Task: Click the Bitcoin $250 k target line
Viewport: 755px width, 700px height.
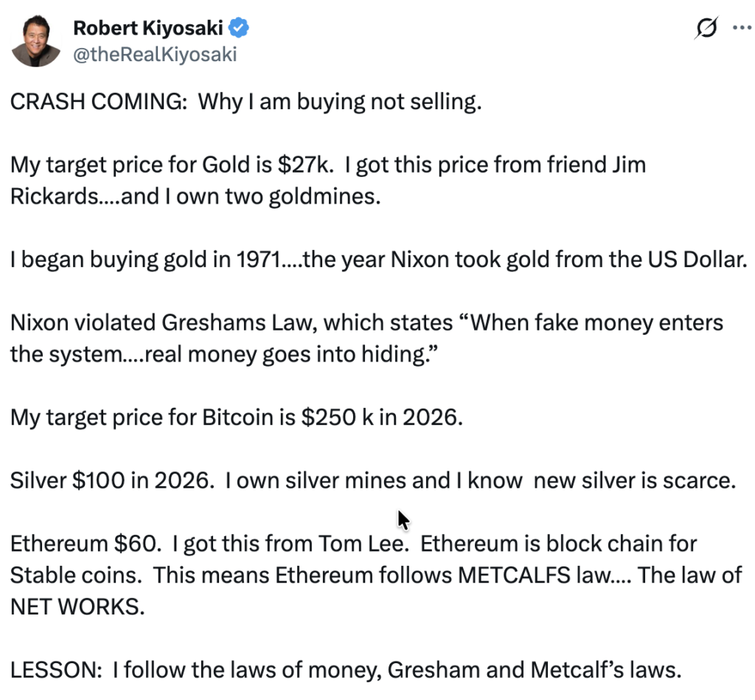Action: pos(236,417)
